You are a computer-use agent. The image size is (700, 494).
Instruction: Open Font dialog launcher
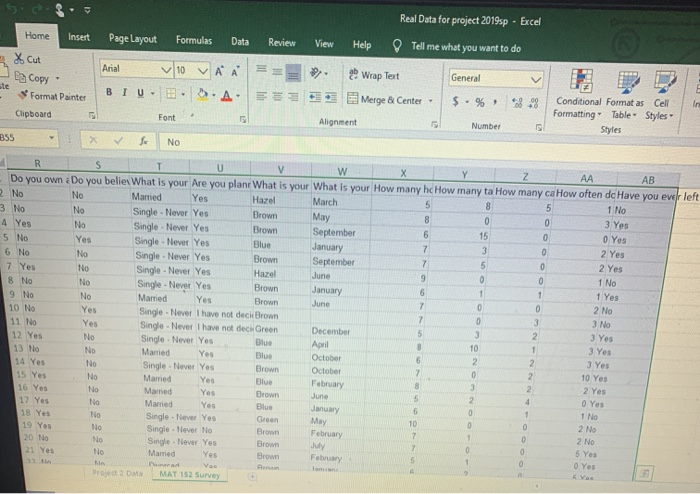coord(243,119)
